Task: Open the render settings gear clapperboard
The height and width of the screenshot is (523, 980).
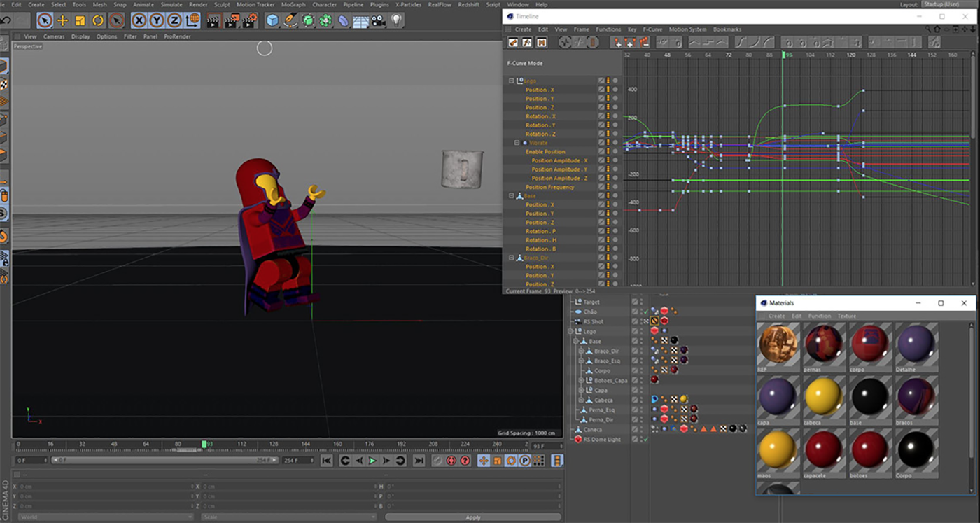Action: point(249,20)
